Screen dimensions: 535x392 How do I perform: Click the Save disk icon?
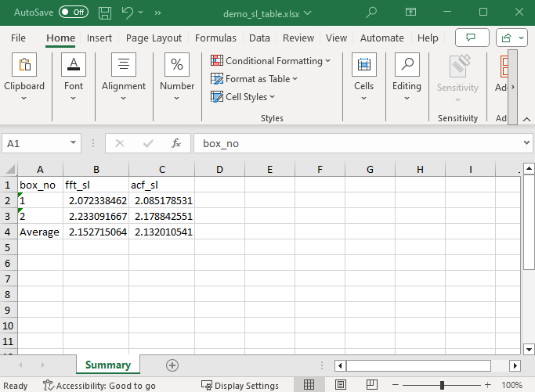point(105,13)
